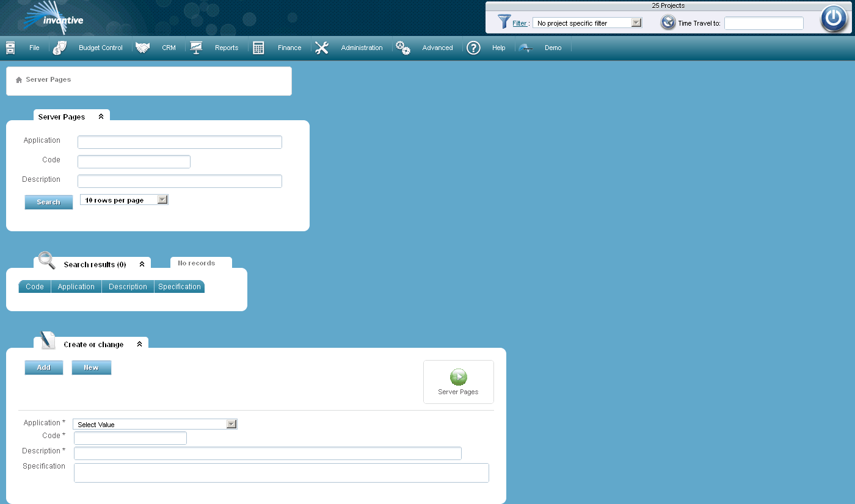Click the Help question mark icon
The height and width of the screenshot is (504, 855).
473,48
